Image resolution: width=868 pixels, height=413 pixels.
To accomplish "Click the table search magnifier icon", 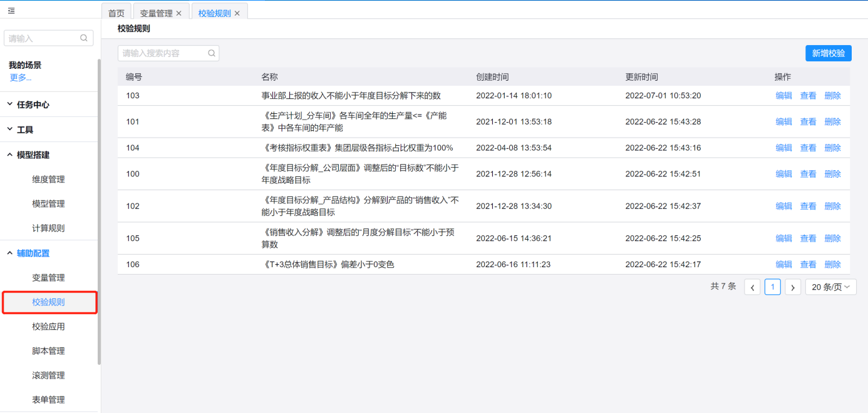I will tap(212, 53).
